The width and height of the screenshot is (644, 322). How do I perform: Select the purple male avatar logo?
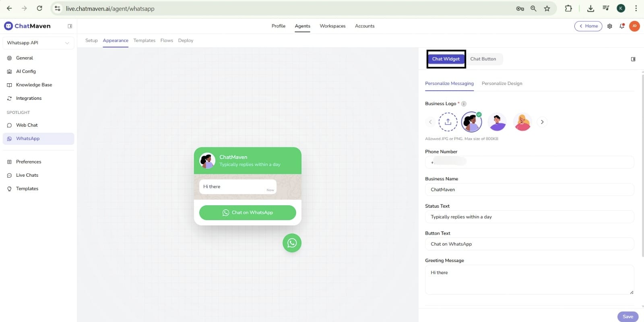497,122
